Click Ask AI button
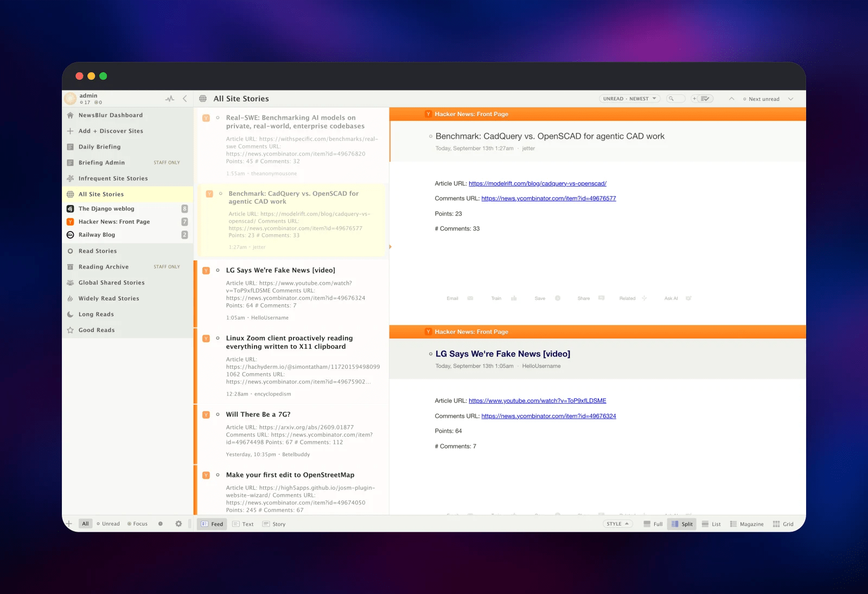 [678, 298]
